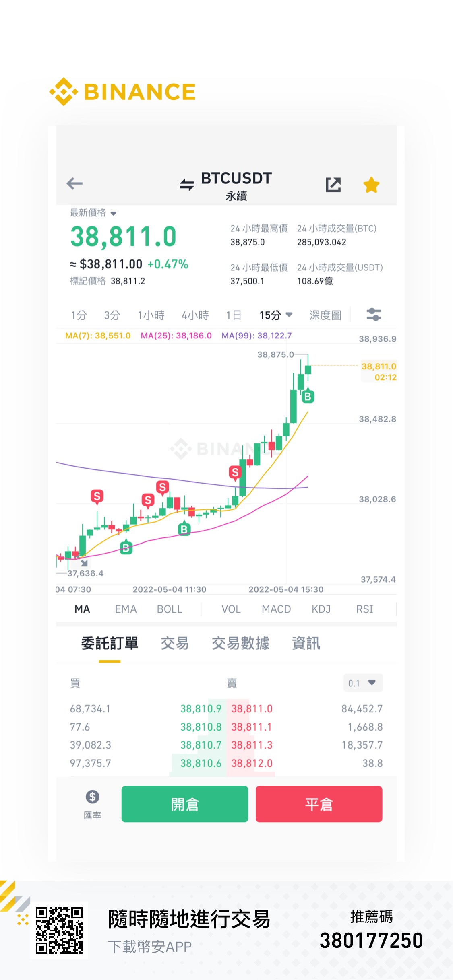The height and width of the screenshot is (980, 453).
Task: Click the chart fullscreen arrow icon
Action: point(84,562)
